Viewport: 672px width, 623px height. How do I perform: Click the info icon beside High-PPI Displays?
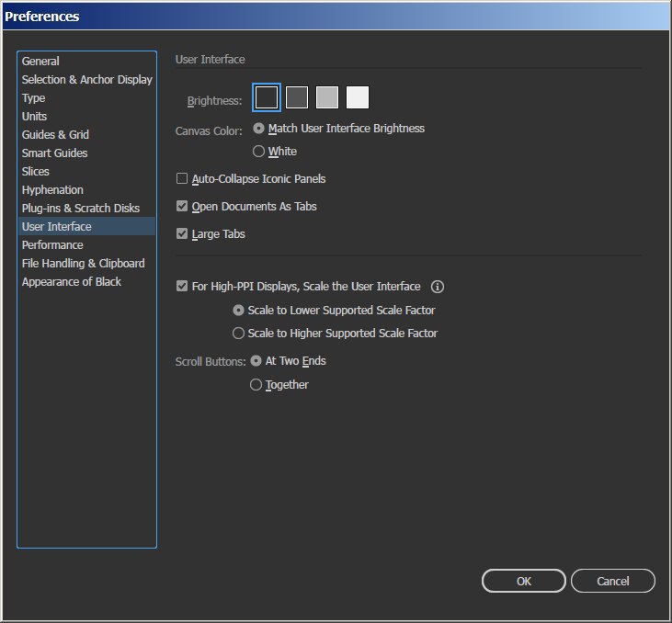438,287
